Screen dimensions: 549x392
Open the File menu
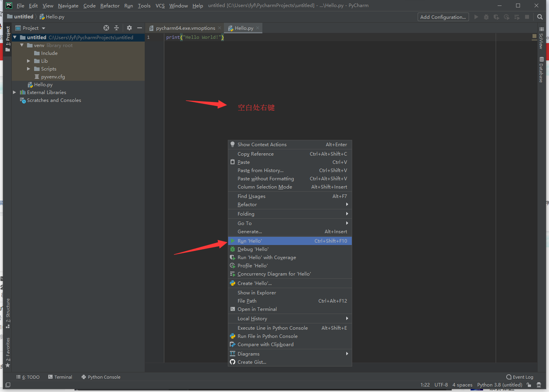20,5
